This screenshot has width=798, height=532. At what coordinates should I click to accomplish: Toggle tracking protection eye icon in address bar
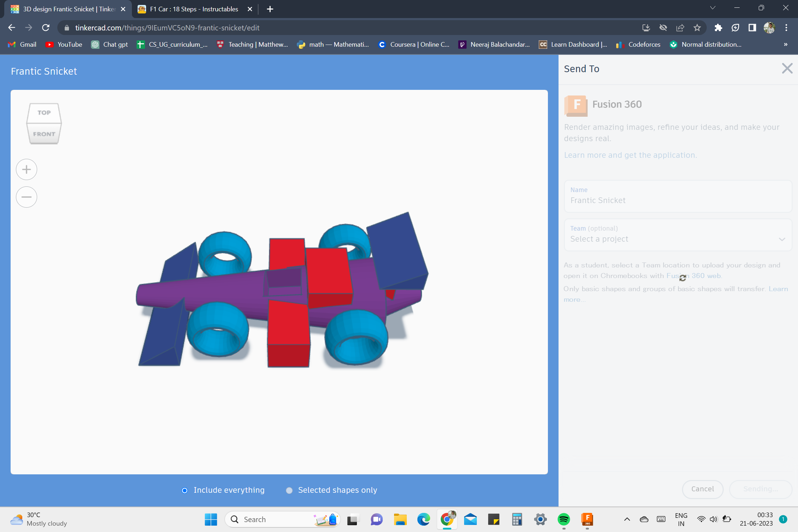(x=663, y=28)
